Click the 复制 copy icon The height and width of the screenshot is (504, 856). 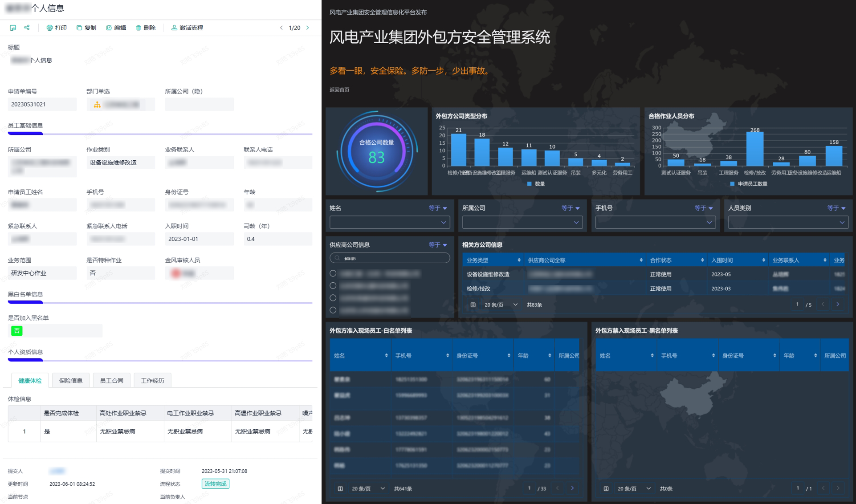click(x=79, y=28)
